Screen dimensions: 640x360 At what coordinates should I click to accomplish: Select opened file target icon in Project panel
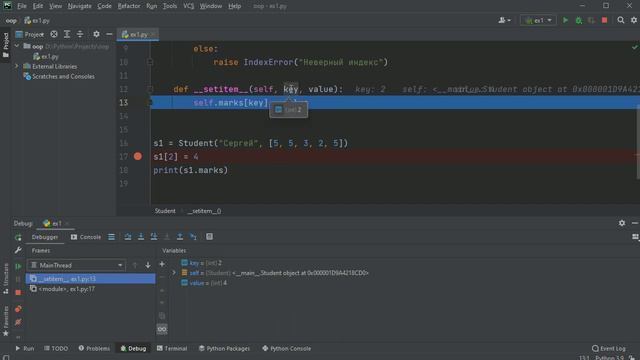tap(54, 34)
